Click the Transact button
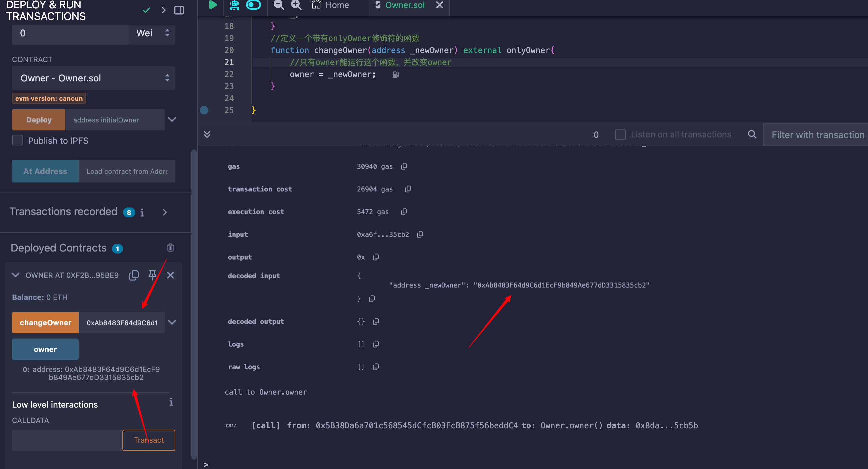The width and height of the screenshot is (868, 469). (149, 440)
